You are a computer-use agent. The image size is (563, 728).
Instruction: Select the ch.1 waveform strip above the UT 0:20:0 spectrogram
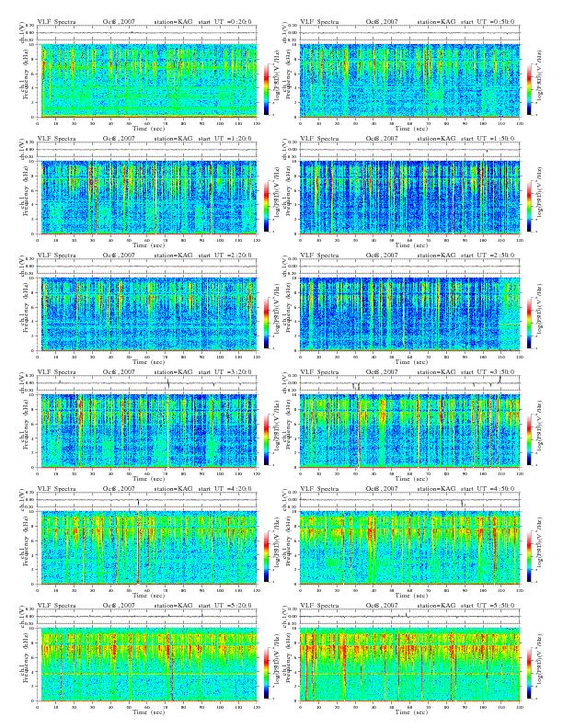pyautogui.click(x=147, y=32)
